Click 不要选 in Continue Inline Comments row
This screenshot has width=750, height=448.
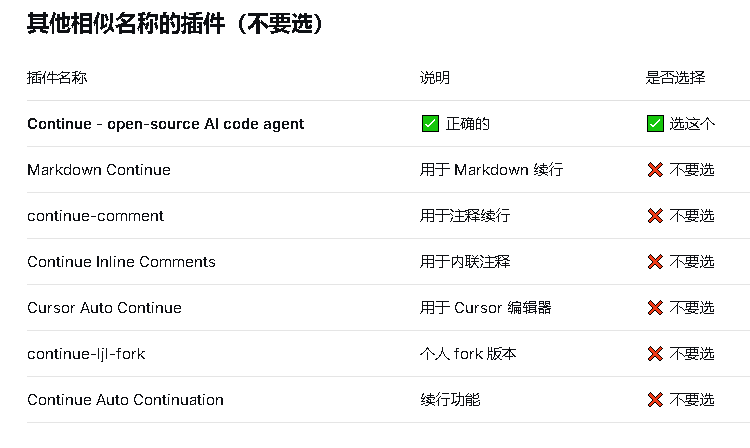[x=692, y=262]
